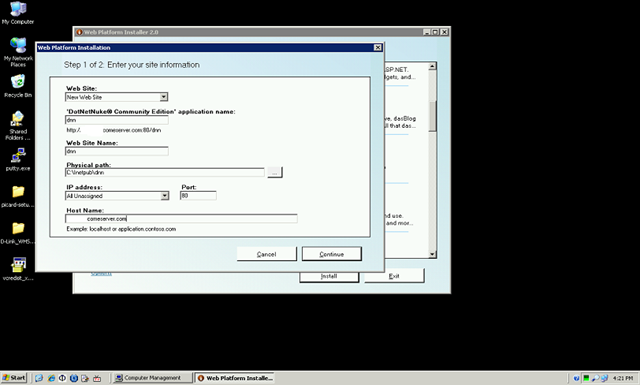The image size is (640, 385).
Task: Click the application name input field
Action: point(117,120)
